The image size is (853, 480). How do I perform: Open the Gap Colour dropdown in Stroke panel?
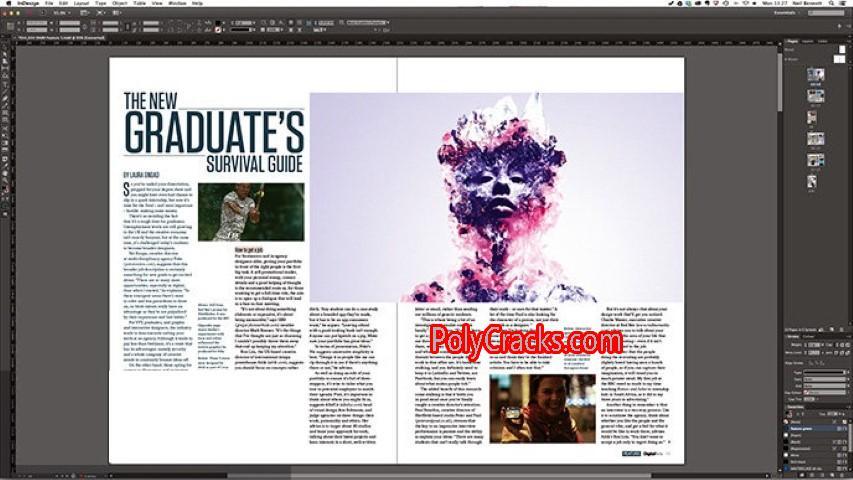(825, 392)
